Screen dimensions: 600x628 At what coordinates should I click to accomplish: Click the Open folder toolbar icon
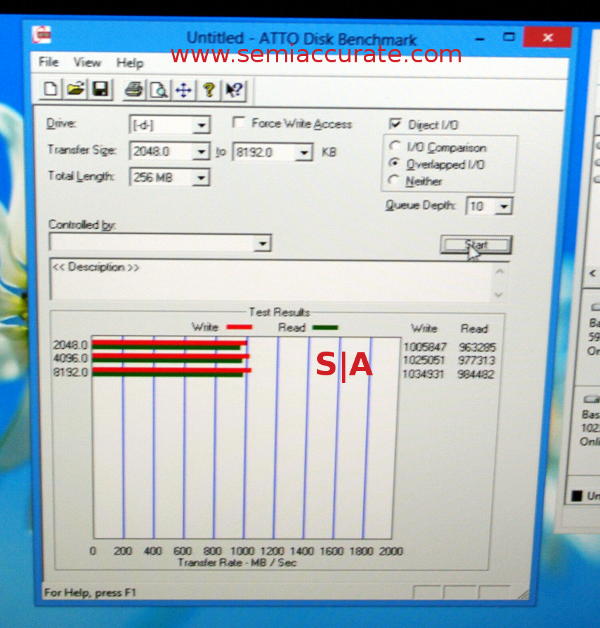tap(75, 90)
